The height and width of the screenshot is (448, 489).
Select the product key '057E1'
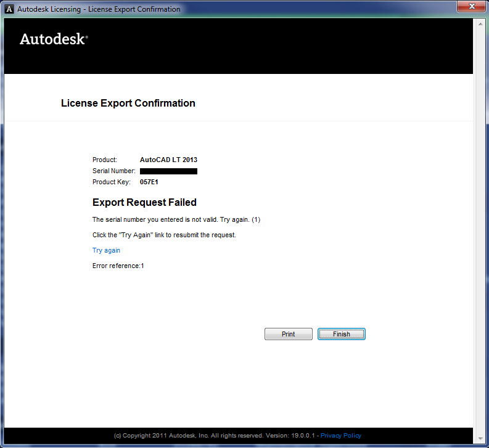[149, 182]
